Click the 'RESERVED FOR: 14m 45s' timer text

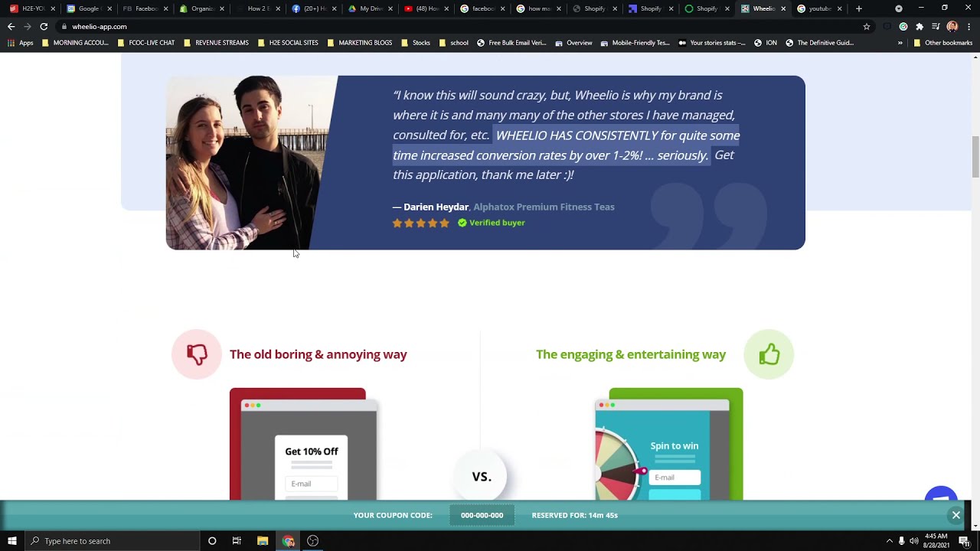[575, 515]
